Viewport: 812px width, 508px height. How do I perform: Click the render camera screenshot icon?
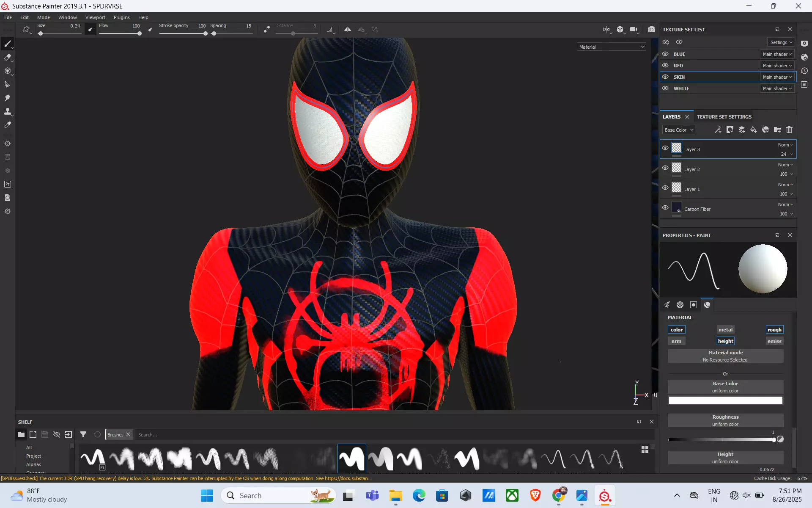(652, 29)
